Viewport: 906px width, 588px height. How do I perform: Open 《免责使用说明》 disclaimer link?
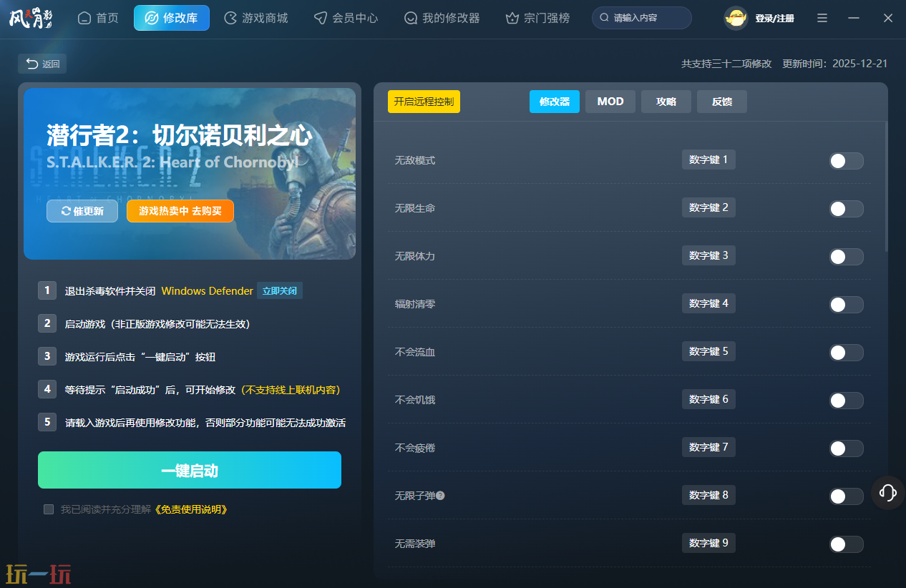191,509
